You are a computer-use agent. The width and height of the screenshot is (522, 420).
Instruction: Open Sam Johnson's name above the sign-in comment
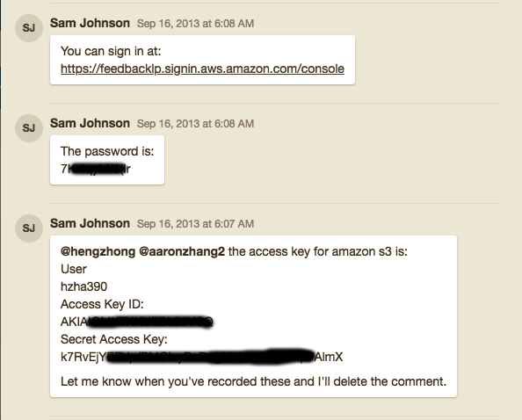[x=90, y=23]
